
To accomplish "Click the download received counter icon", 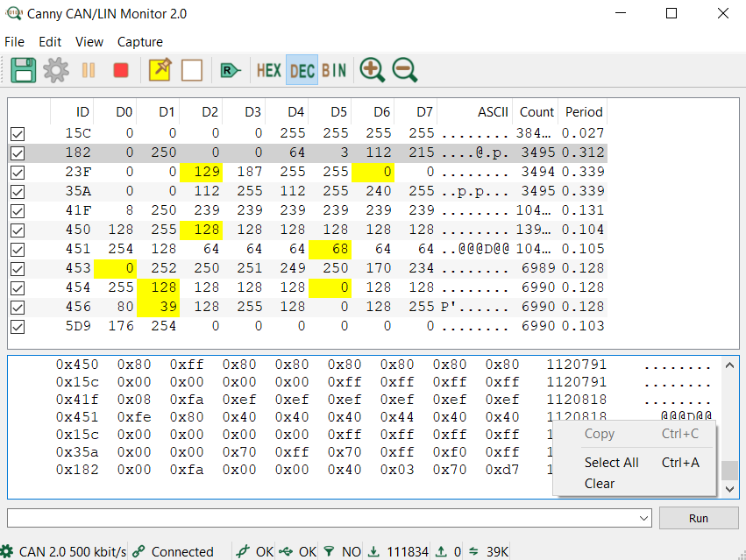I will coord(374,551).
